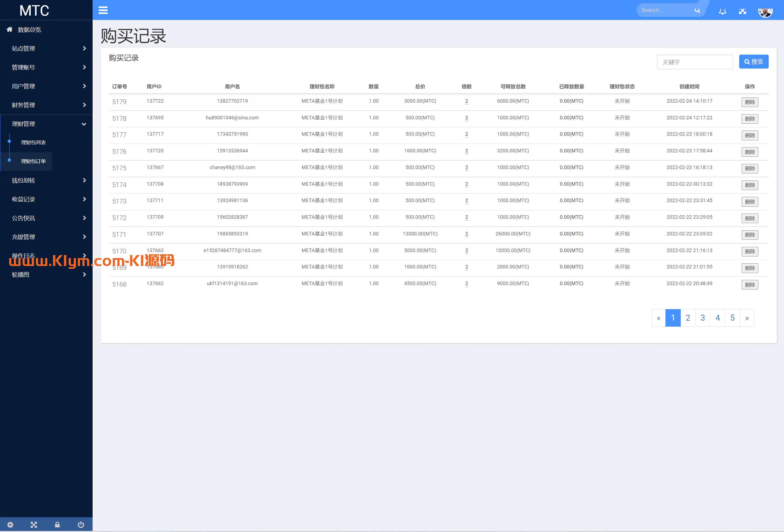The image size is (784, 532).
Task: Click the expand icon in sidebar footer
Action: tap(34, 525)
